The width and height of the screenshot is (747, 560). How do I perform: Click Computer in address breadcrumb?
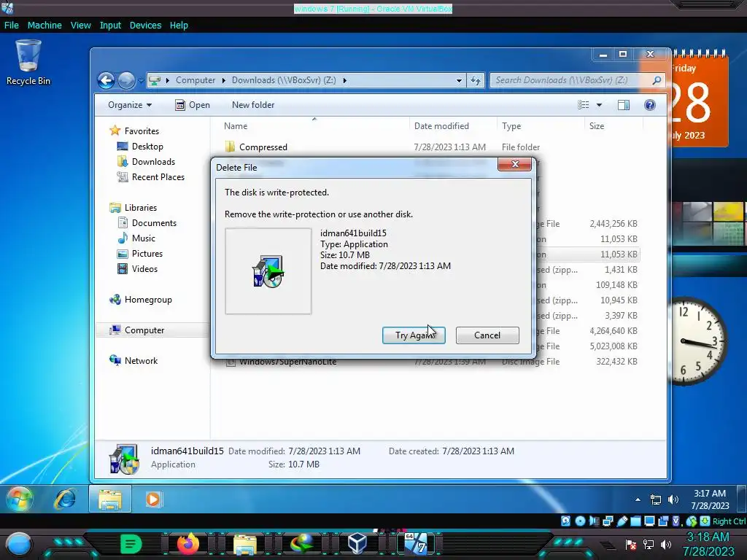pyautogui.click(x=196, y=80)
